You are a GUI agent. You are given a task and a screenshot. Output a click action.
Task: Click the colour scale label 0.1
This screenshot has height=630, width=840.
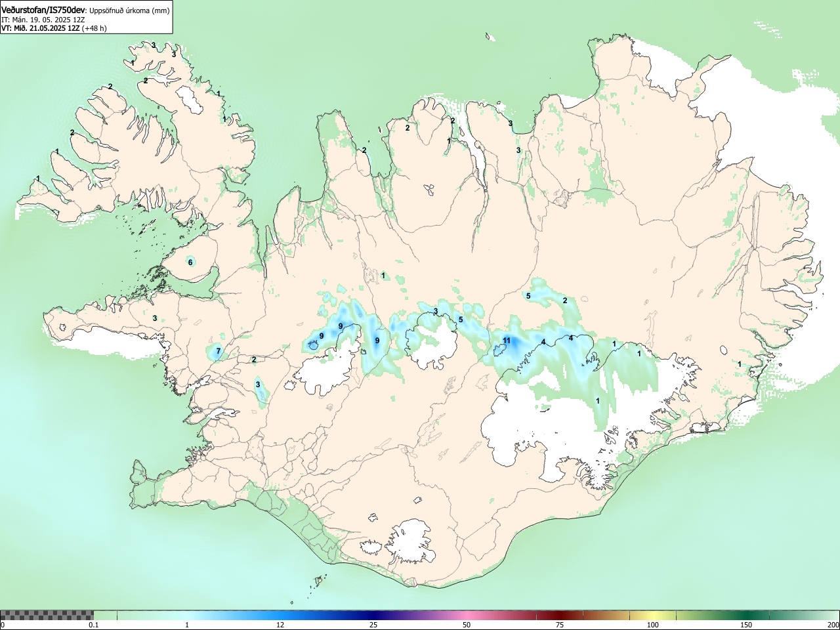[94, 625]
